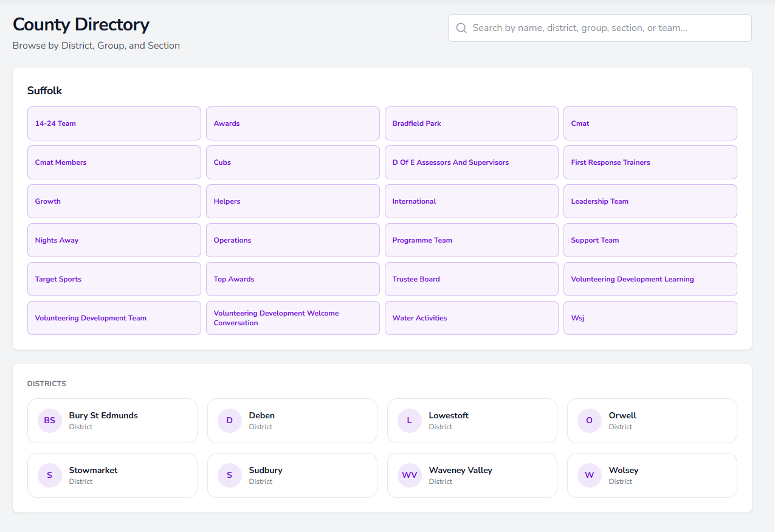
Task: Select the Cubs card
Action: point(293,162)
